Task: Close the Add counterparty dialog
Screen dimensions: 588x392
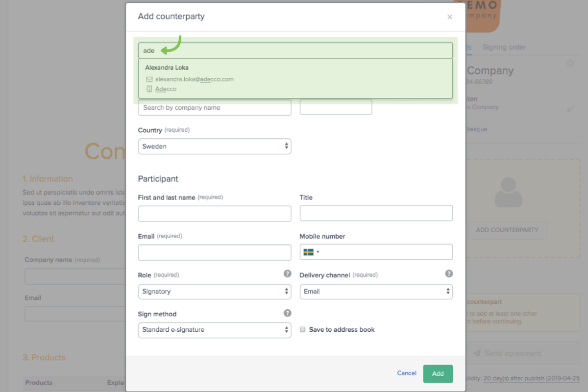Action: [450, 17]
